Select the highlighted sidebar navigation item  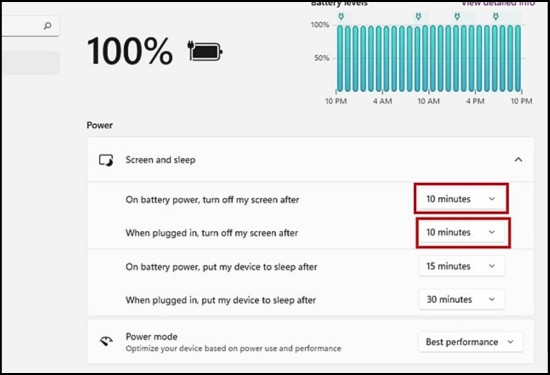coord(31,63)
